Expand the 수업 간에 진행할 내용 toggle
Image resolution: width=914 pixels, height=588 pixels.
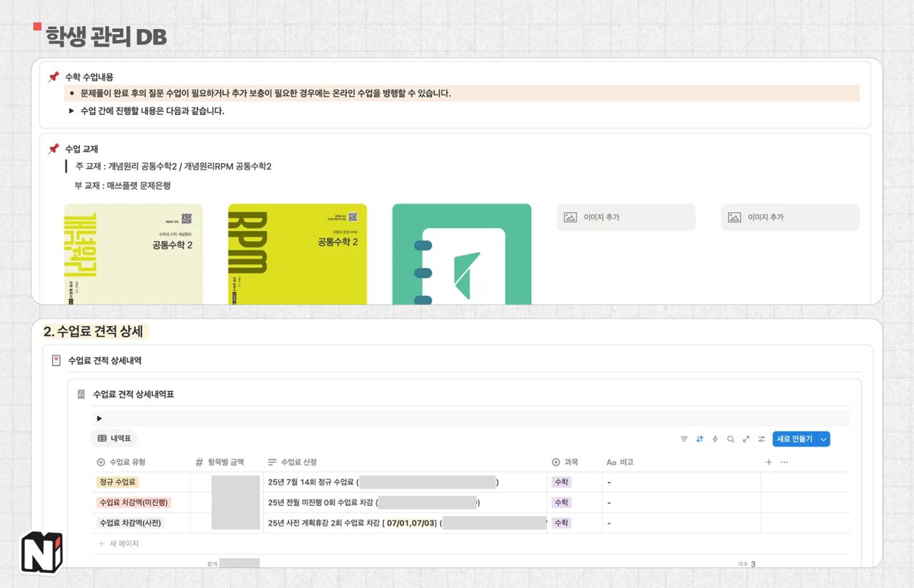click(x=71, y=111)
